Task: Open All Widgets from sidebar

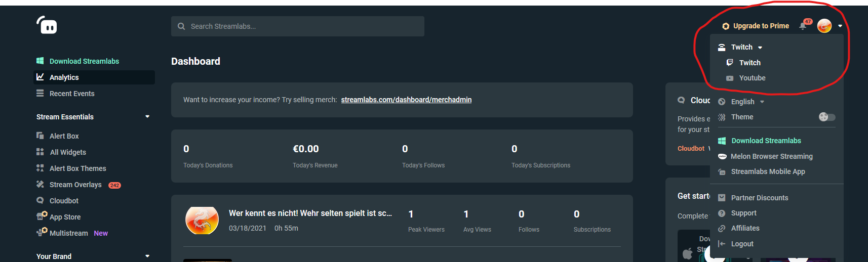Action: tap(68, 152)
